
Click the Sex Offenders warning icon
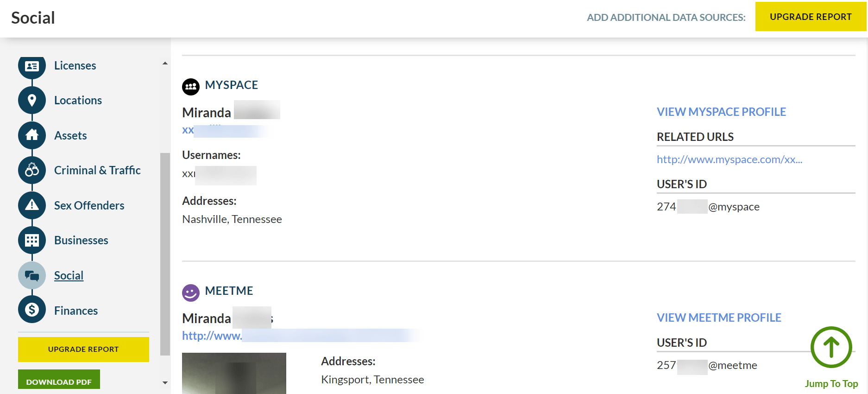32,205
